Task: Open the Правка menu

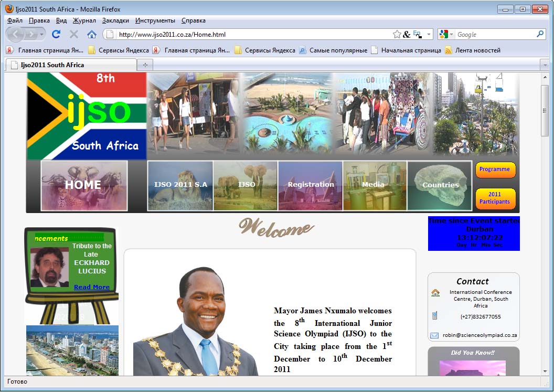Action: click(39, 20)
